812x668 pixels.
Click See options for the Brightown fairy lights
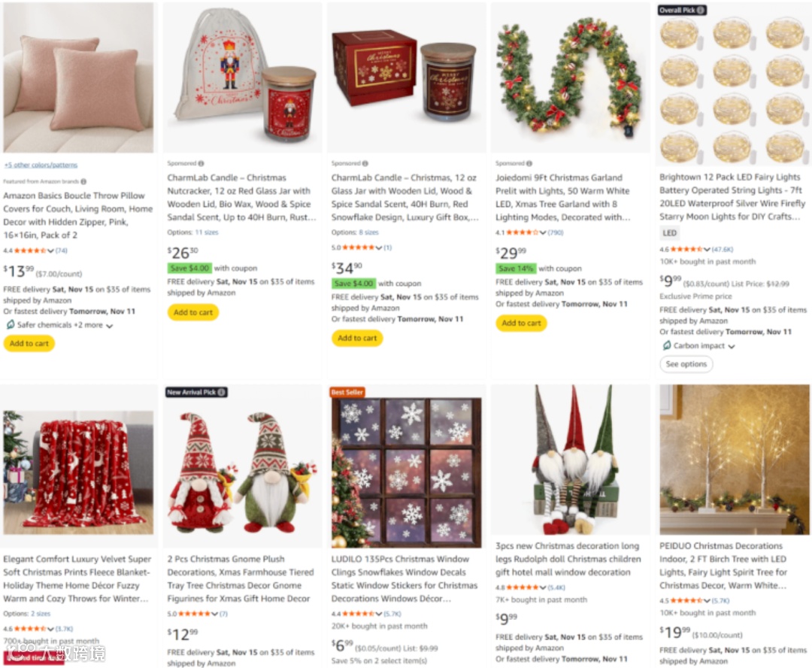tap(686, 364)
